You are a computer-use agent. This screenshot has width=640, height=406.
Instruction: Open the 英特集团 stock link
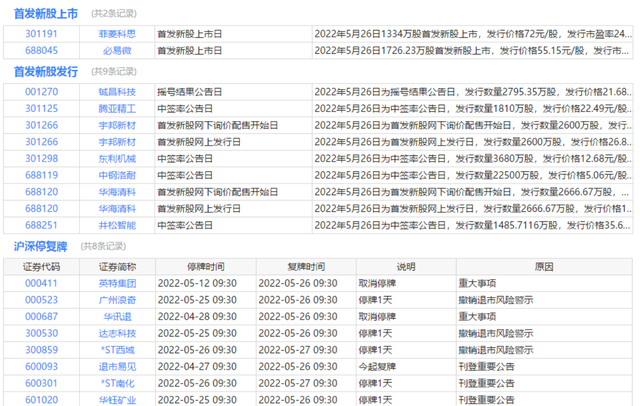(117, 283)
